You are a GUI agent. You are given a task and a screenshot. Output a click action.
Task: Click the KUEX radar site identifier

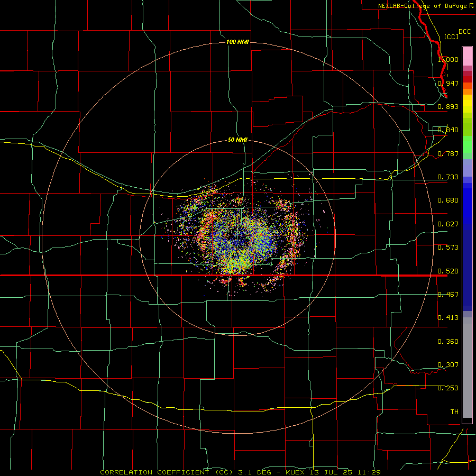(x=295, y=472)
